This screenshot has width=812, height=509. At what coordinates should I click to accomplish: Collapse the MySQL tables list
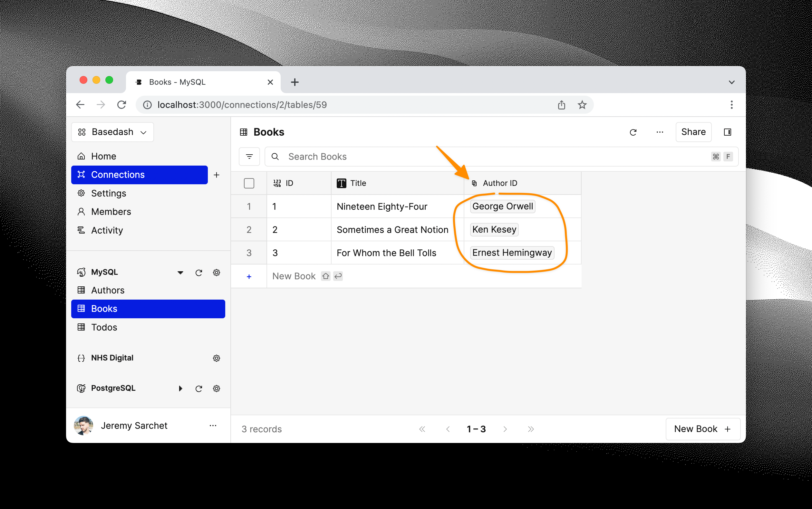click(180, 272)
